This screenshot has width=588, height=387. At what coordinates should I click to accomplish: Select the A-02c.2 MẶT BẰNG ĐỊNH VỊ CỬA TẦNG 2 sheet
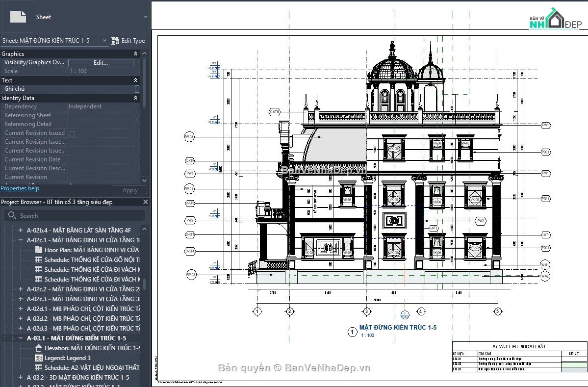[x=84, y=289]
